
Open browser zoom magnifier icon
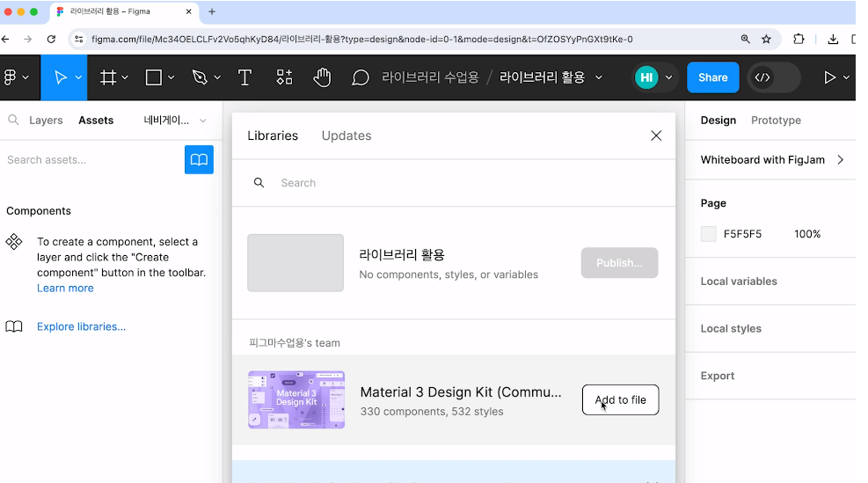[745, 40]
